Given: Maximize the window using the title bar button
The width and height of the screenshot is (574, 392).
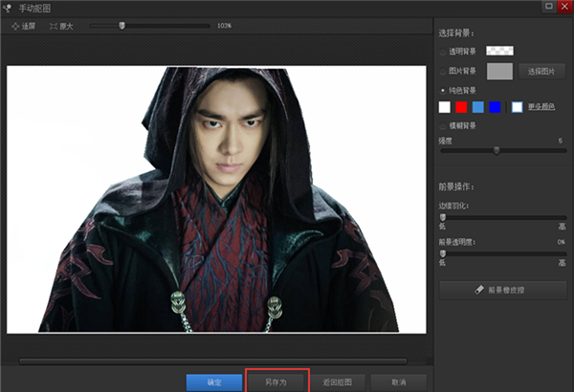Looking at the screenshot, I should coord(548,7).
